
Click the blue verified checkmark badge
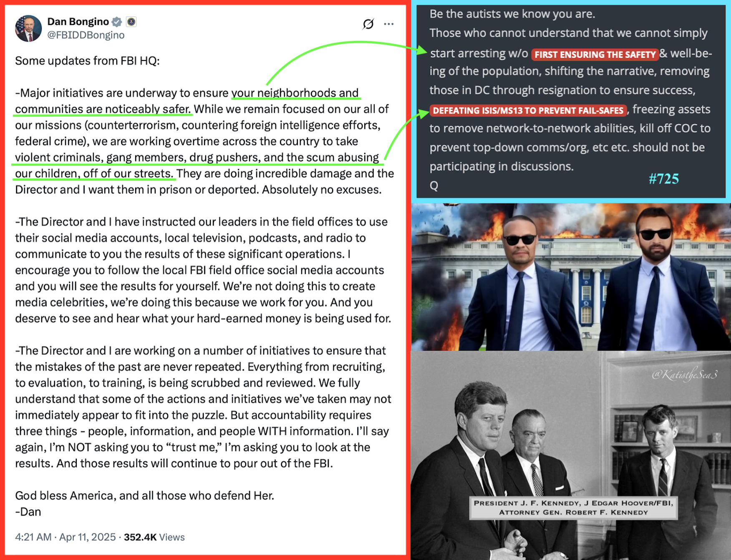pos(117,22)
